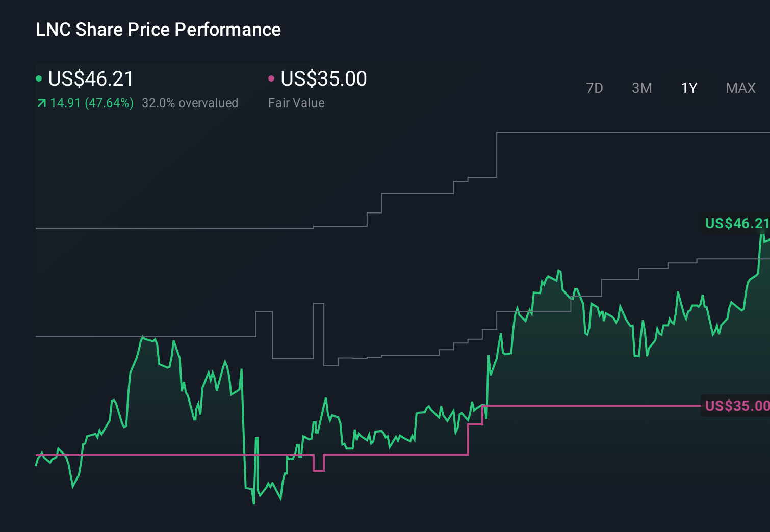Viewport: 770px width, 532px height.
Task: Select the MAX time range
Action: pyautogui.click(x=740, y=88)
